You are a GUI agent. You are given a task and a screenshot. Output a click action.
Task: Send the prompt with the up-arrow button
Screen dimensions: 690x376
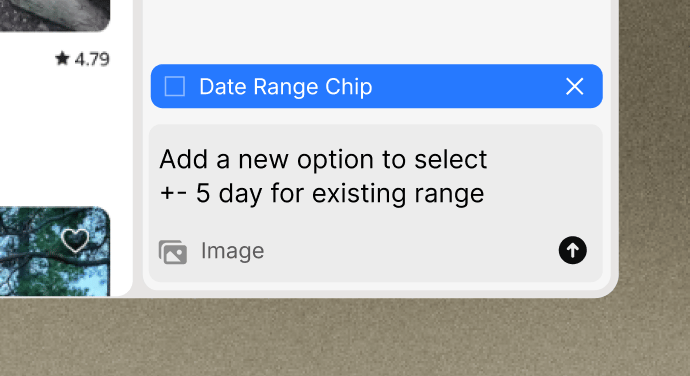tap(573, 250)
